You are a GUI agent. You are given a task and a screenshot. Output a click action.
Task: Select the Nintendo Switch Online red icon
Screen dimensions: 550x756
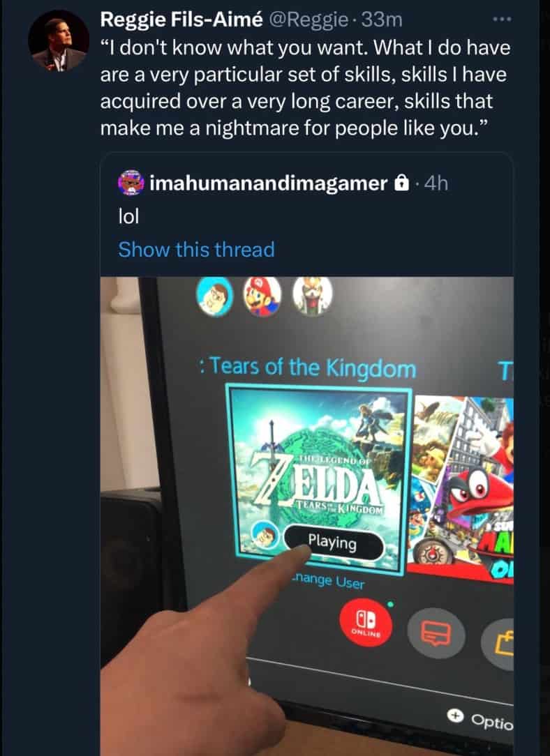[x=366, y=623]
